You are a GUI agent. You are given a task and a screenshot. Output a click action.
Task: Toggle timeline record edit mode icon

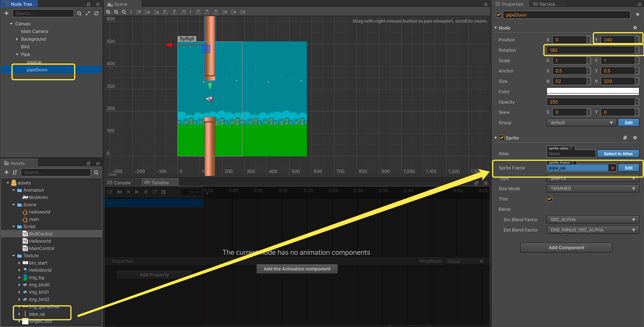coord(110,192)
